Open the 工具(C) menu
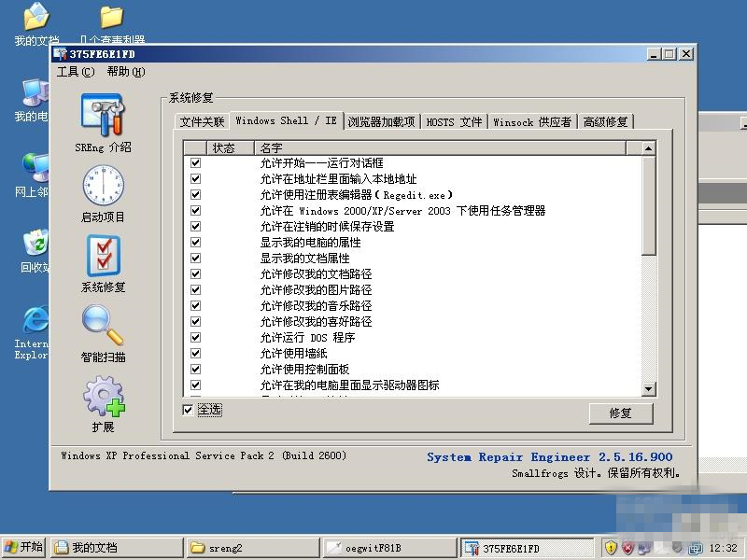Image resolution: width=747 pixels, height=560 pixels. coord(76,72)
